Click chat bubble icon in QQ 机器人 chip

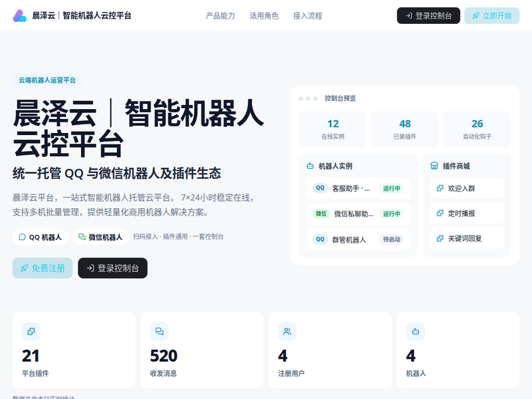point(22,237)
